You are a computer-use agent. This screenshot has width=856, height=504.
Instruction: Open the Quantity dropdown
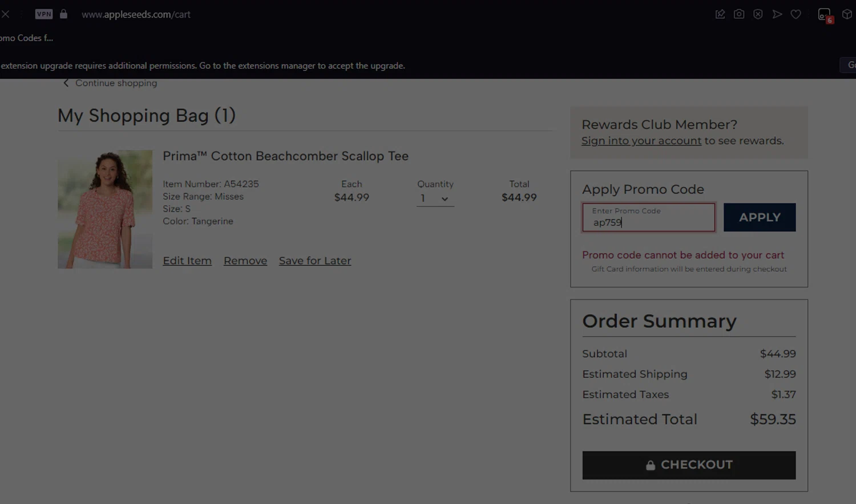click(x=435, y=198)
